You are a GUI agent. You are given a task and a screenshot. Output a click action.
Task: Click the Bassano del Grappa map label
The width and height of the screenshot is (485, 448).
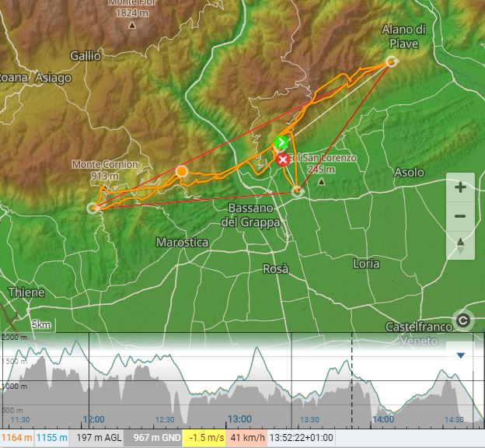(251, 215)
